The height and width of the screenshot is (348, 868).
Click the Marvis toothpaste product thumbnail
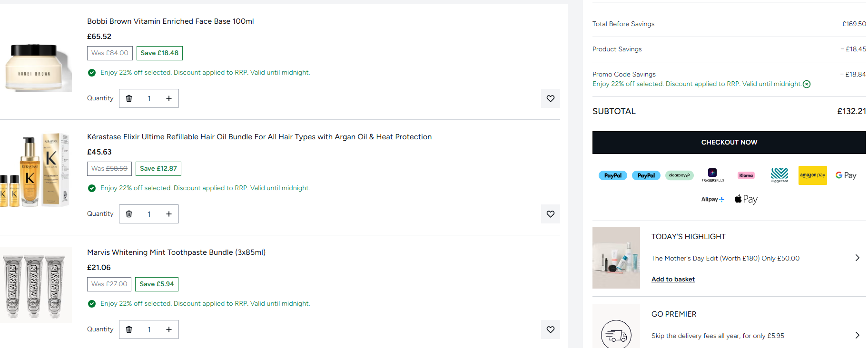coord(36,285)
